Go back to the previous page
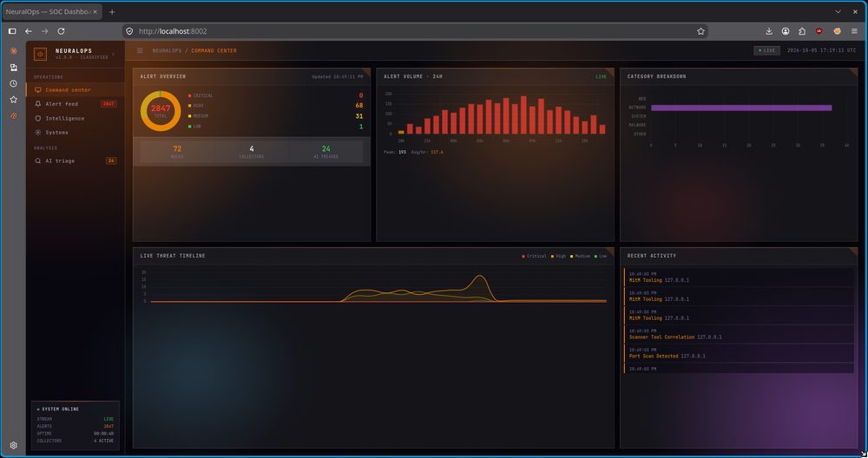 pos(29,31)
